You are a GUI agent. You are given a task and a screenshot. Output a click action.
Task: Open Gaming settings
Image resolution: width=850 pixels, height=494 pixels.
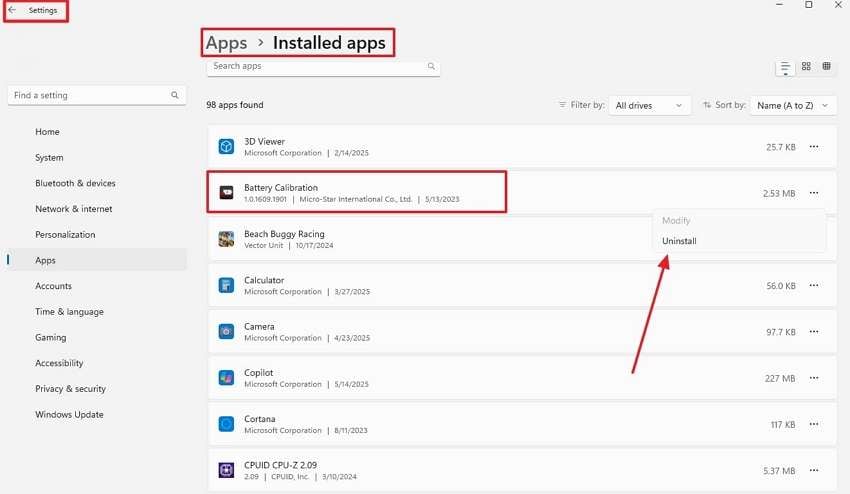(x=50, y=337)
